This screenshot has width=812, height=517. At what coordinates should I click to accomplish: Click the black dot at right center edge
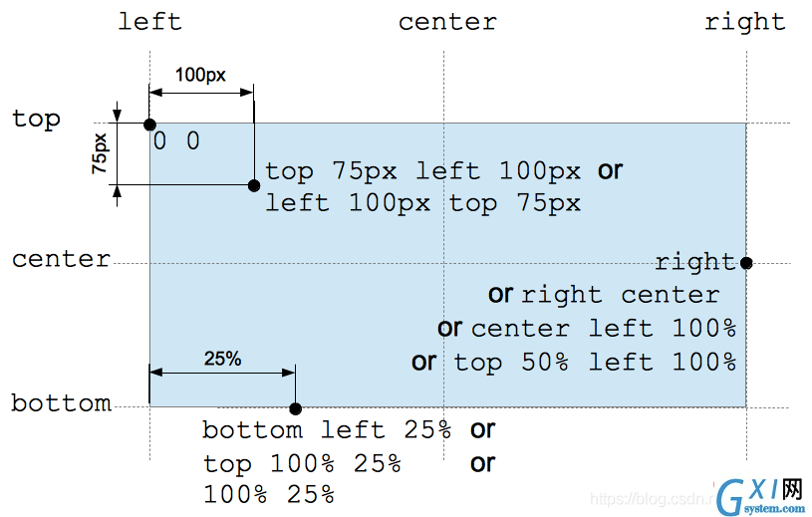pyautogui.click(x=746, y=263)
